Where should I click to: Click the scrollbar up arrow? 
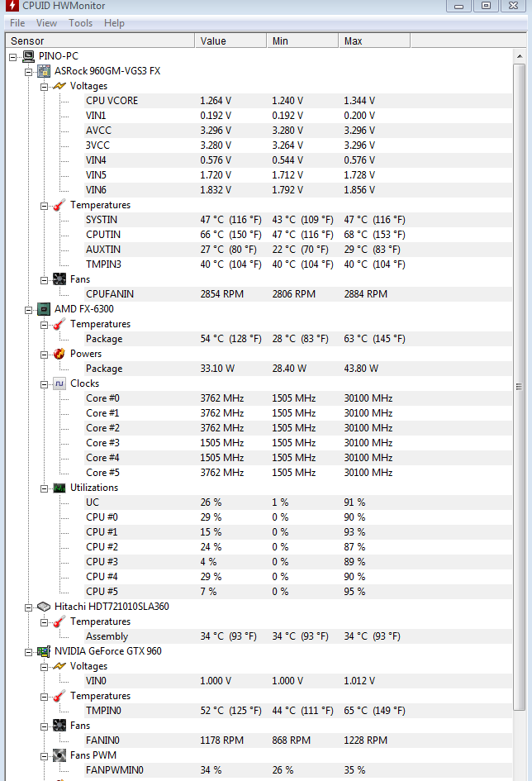tap(519, 56)
